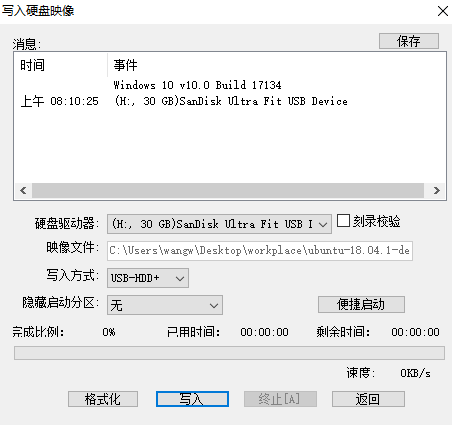Select the SanDisk Ultra Fit message row

pos(230,101)
